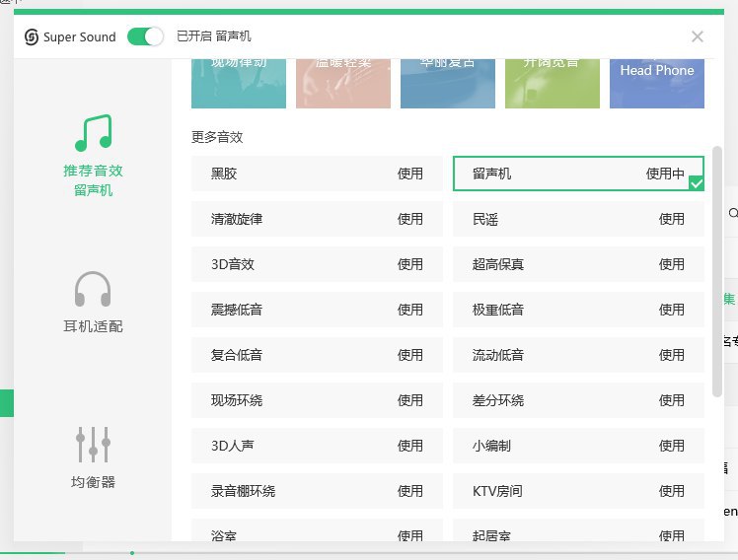Close the Super Sound dialog
The width and height of the screenshot is (738, 560).
point(698,36)
